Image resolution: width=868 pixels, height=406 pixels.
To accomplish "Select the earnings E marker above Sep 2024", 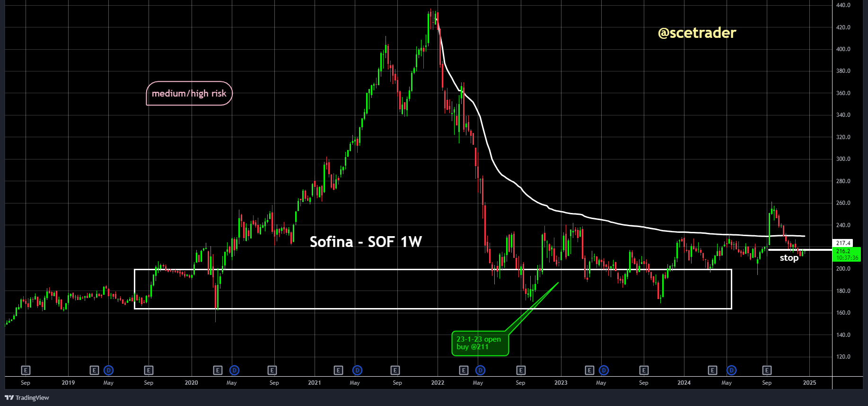I will pos(767,370).
